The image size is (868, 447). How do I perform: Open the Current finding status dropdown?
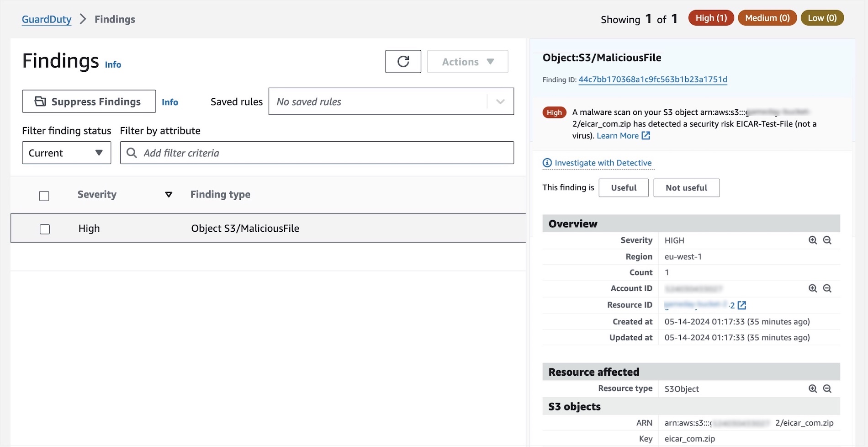click(x=66, y=153)
